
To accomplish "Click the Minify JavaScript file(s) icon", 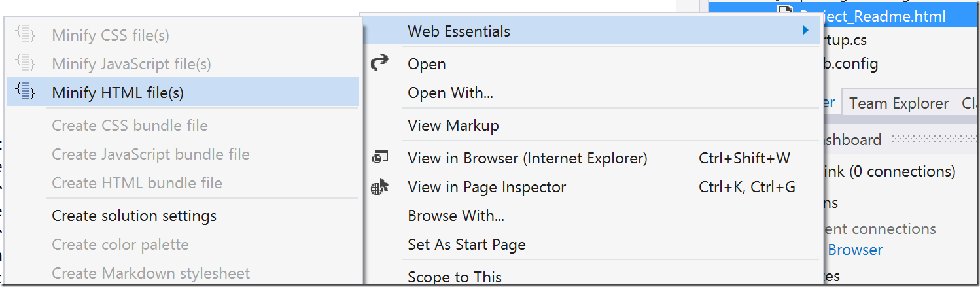I will (25, 63).
